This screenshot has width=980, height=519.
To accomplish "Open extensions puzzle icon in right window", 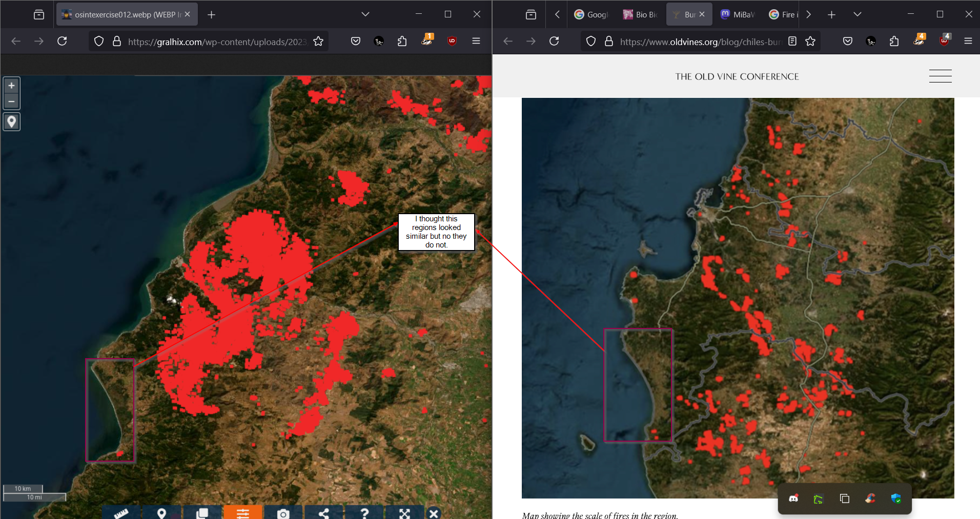I will click(894, 41).
